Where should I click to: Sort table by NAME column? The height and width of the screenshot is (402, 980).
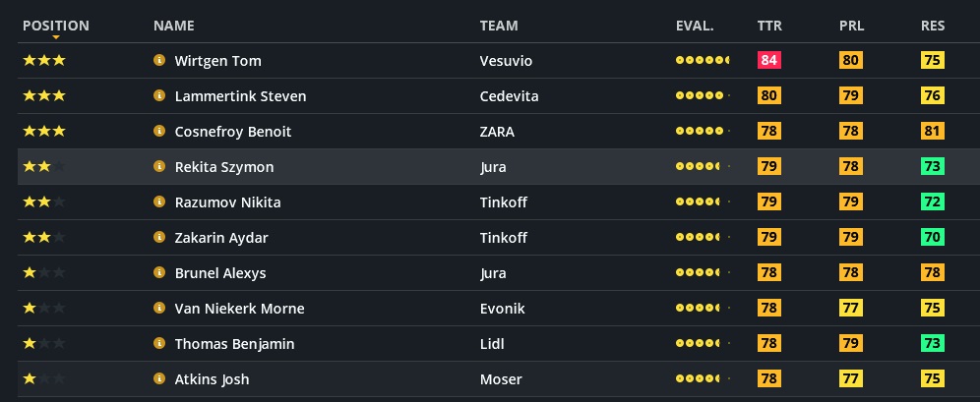coord(174,26)
